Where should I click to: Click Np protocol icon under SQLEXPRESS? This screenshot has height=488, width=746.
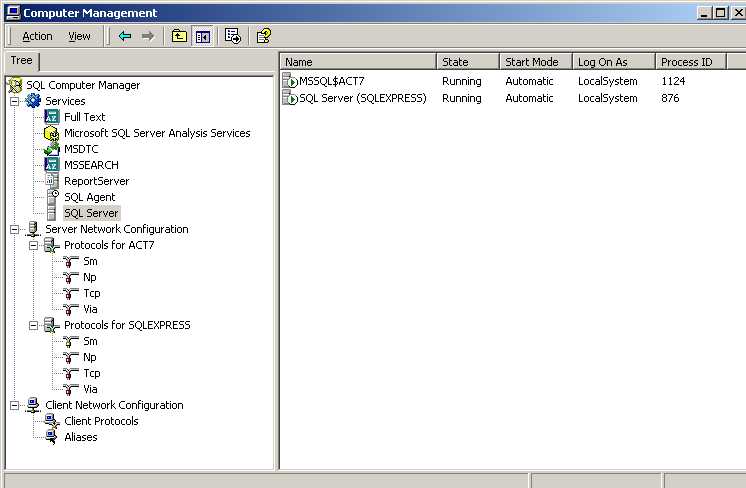tap(70, 358)
